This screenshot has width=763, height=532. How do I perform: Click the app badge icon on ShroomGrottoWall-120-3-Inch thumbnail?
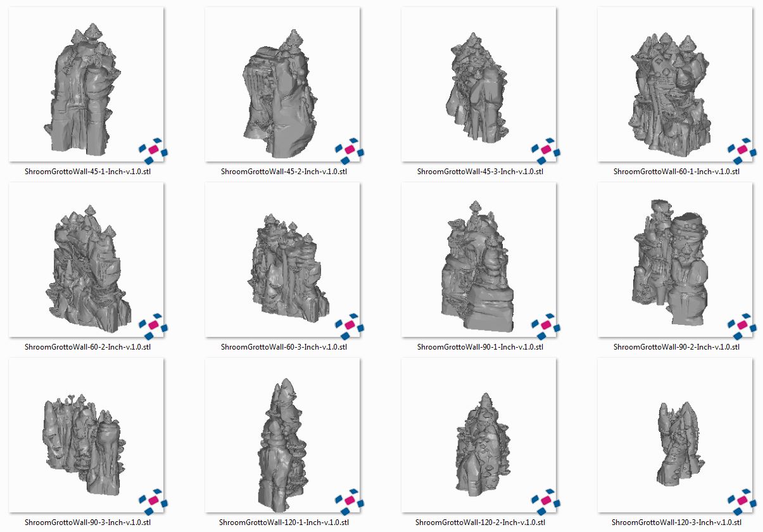(x=741, y=500)
